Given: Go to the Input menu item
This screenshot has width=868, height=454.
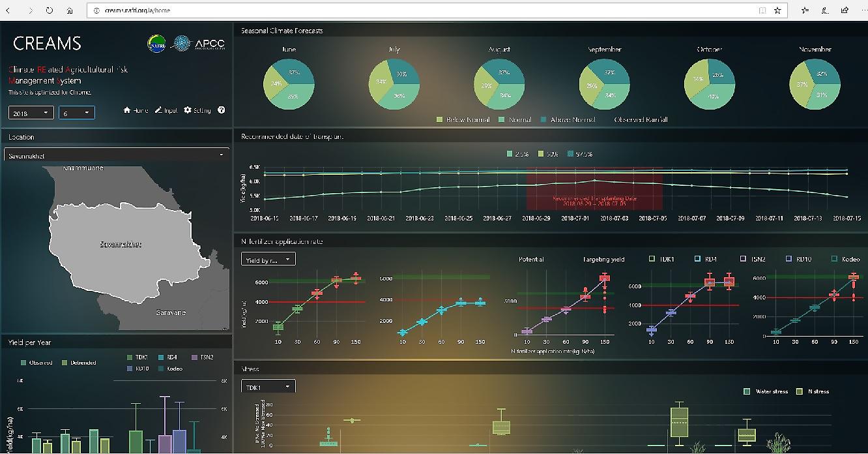Looking at the screenshot, I should click(x=166, y=110).
